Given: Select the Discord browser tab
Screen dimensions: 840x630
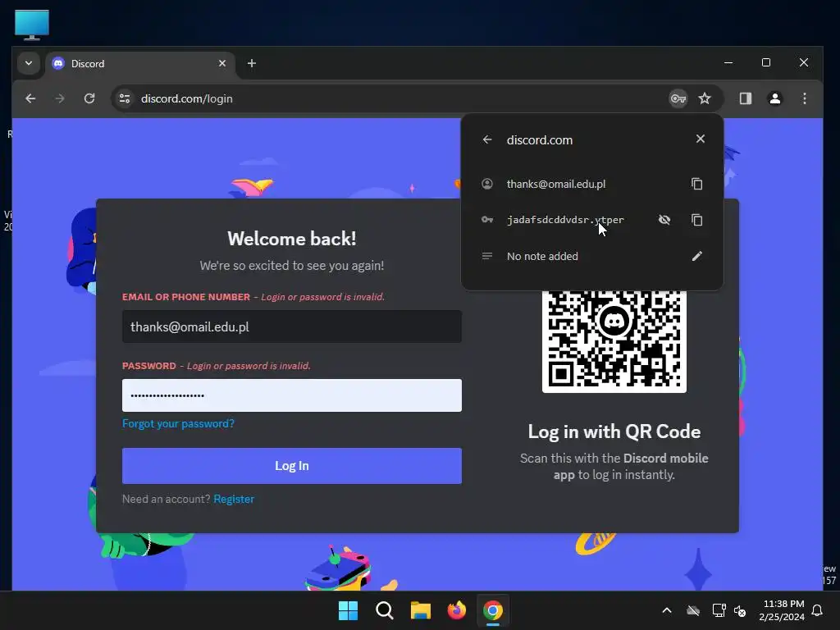Looking at the screenshot, I should click(139, 64).
